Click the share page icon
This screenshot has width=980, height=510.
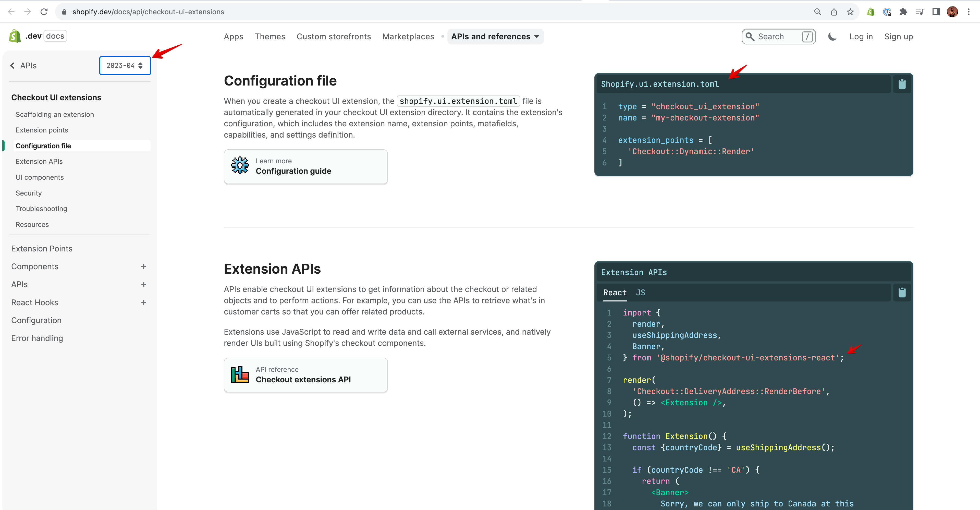[834, 12]
